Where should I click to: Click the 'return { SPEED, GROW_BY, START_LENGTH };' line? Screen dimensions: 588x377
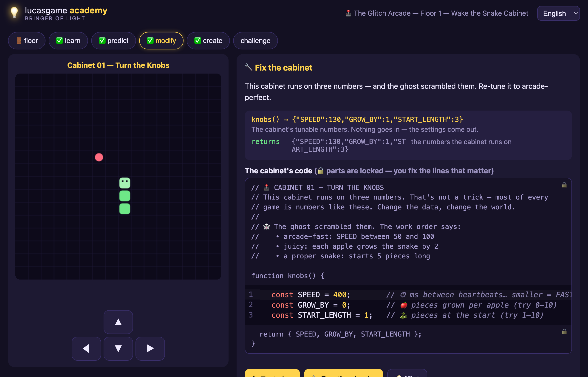[340, 334]
